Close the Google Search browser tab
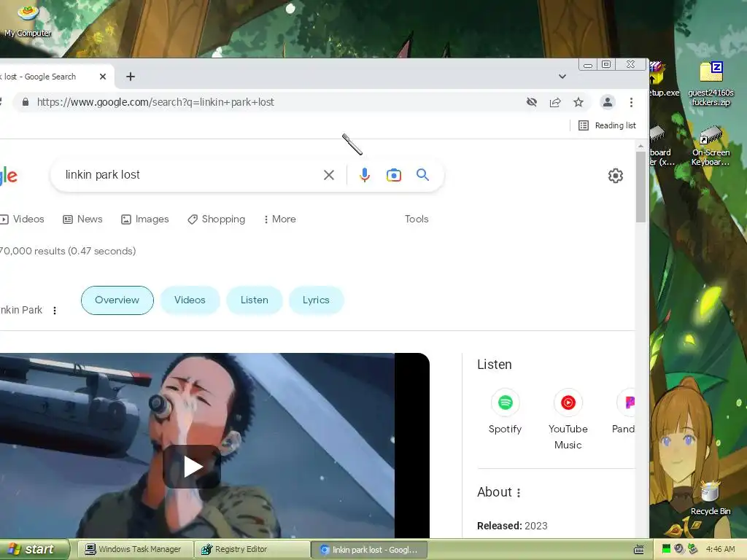The width and height of the screenshot is (747, 560). coord(102,77)
